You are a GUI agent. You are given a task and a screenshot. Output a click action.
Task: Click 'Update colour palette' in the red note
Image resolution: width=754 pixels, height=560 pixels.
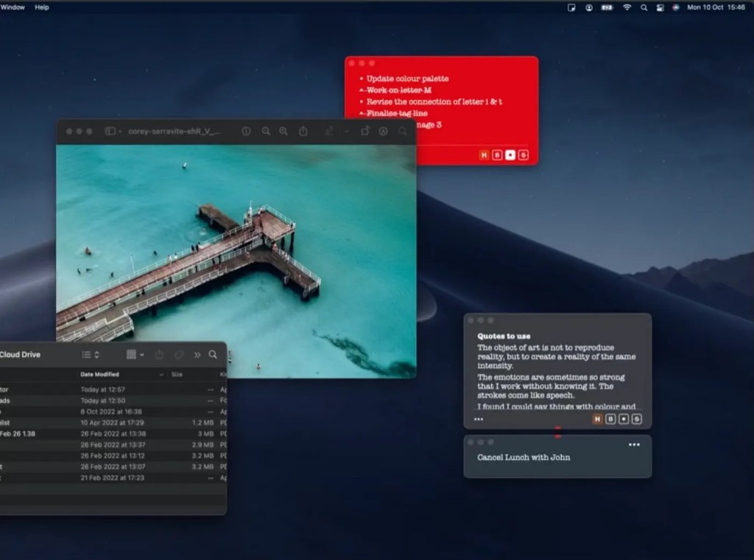(x=407, y=78)
